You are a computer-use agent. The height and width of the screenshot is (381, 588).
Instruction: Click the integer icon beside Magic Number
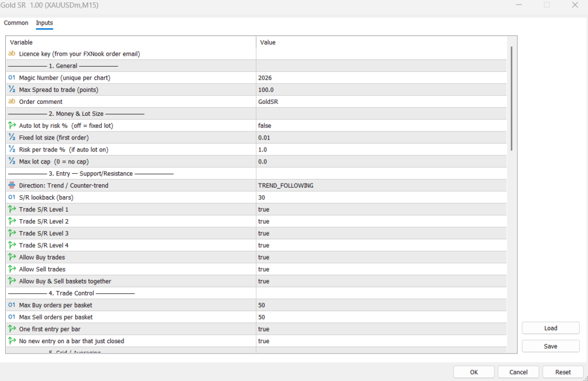coord(11,77)
